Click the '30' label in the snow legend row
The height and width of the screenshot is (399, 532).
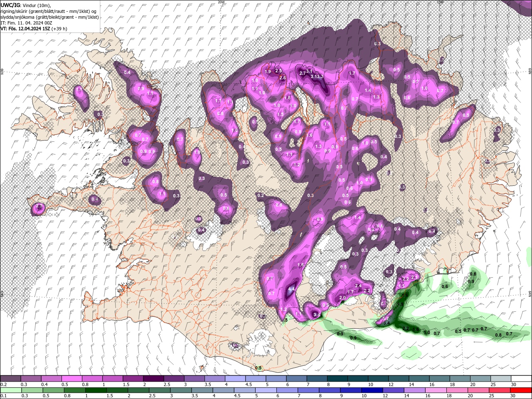[x=513, y=384]
